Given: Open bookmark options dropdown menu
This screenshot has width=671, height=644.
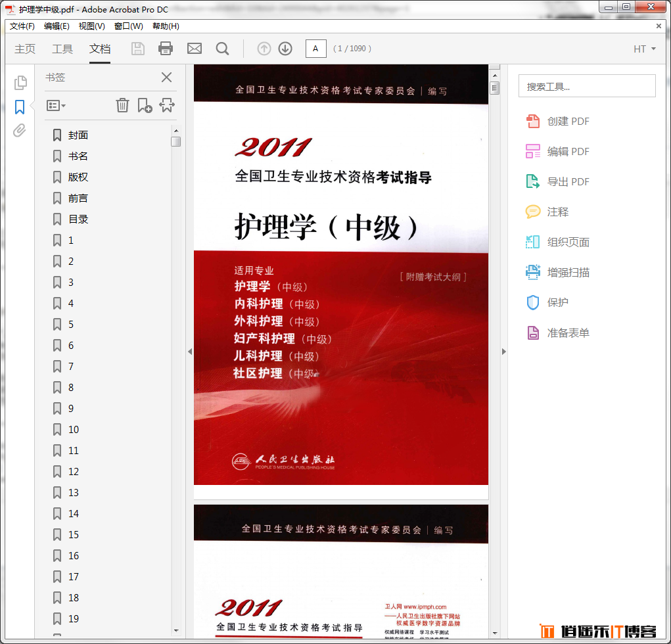Looking at the screenshot, I should click(56, 105).
